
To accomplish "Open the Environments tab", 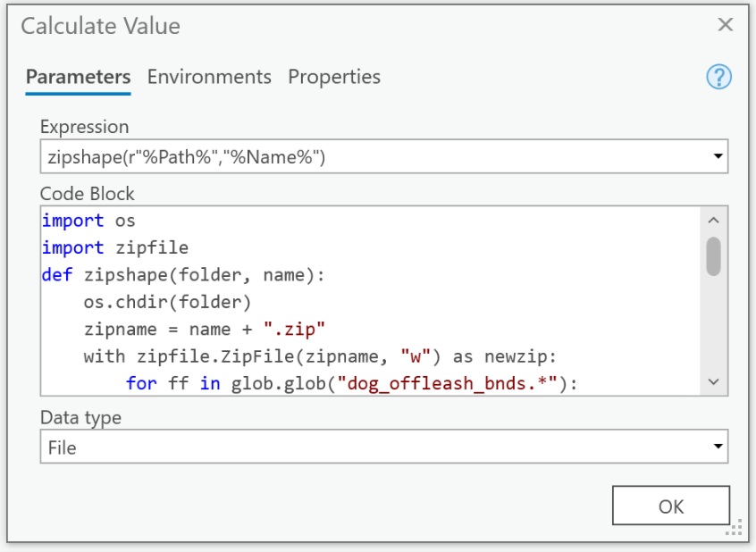I will click(x=209, y=77).
